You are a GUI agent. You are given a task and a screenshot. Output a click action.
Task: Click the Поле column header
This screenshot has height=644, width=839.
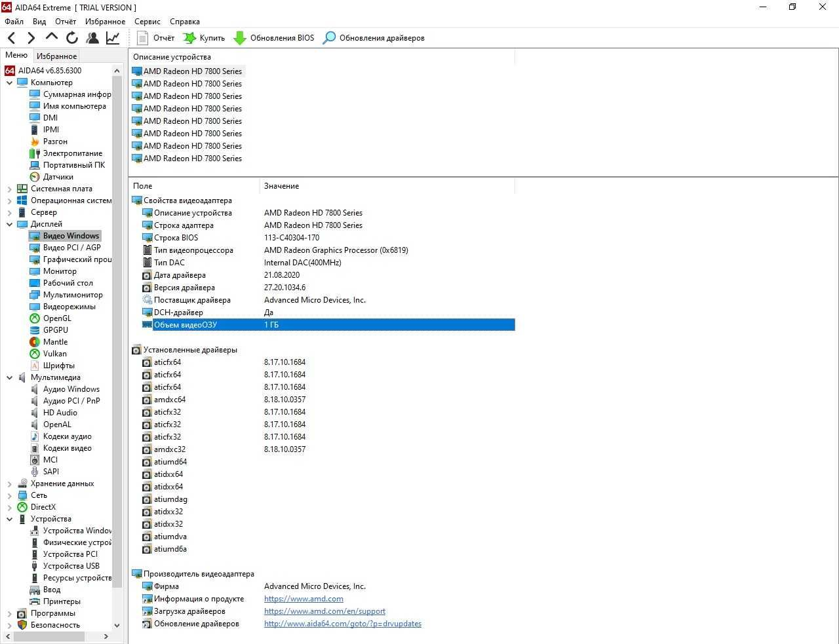coord(194,186)
